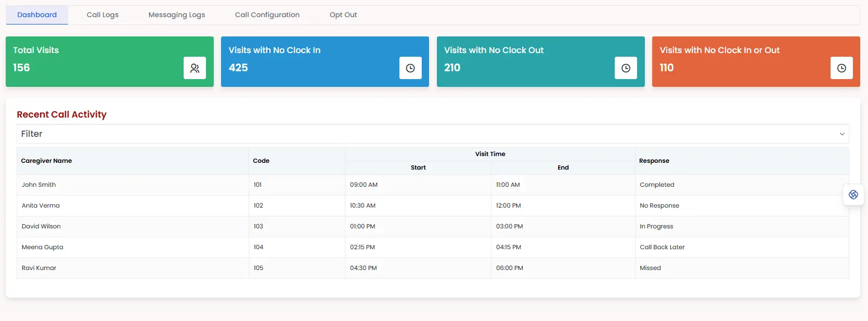Click the Filter field
Image resolution: width=868 pixels, height=321 pixels.
(x=433, y=134)
